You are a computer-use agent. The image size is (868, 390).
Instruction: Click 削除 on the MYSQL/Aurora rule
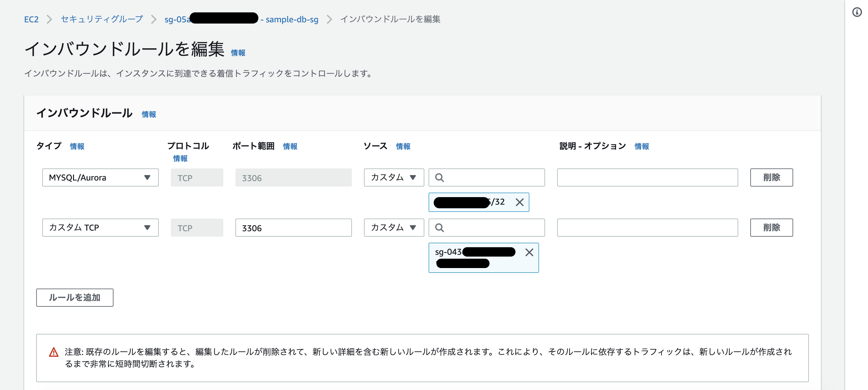(x=771, y=177)
